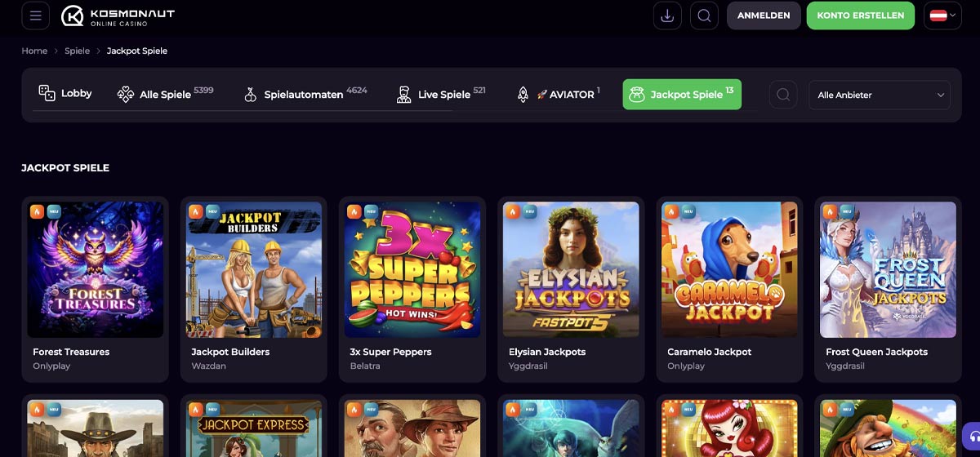
Task: Click the hot flame badge on 3x Super Peppers
Action: 354,211
